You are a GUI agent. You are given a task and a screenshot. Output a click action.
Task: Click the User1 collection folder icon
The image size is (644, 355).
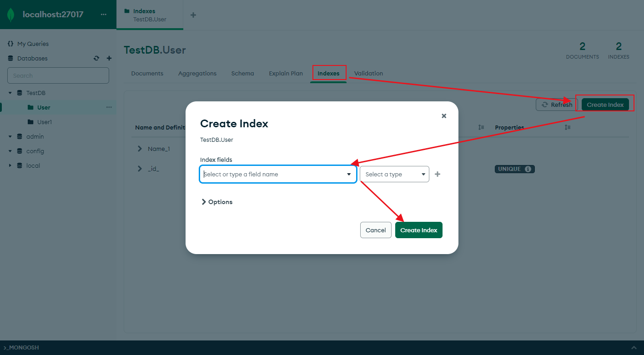pyautogui.click(x=30, y=122)
